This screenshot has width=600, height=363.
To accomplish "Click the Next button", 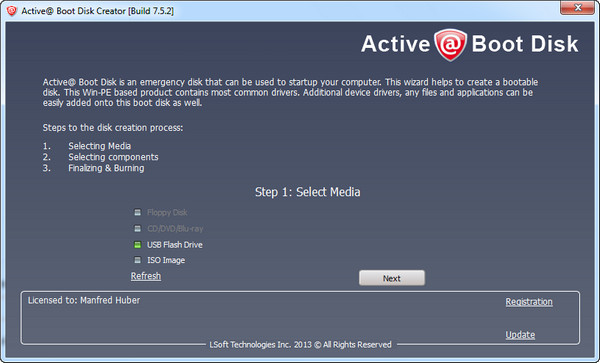I will click(392, 278).
